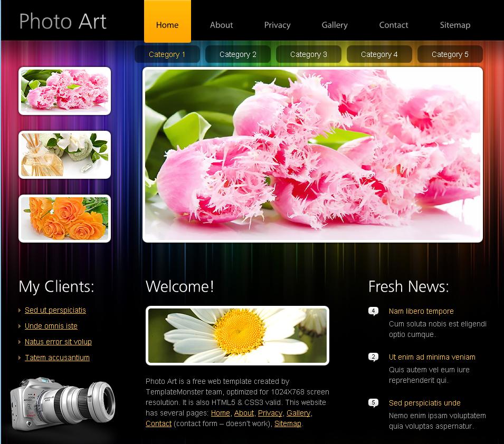Open Sitemap in the top navigation
504x444 pixels.
click(455, 25)
